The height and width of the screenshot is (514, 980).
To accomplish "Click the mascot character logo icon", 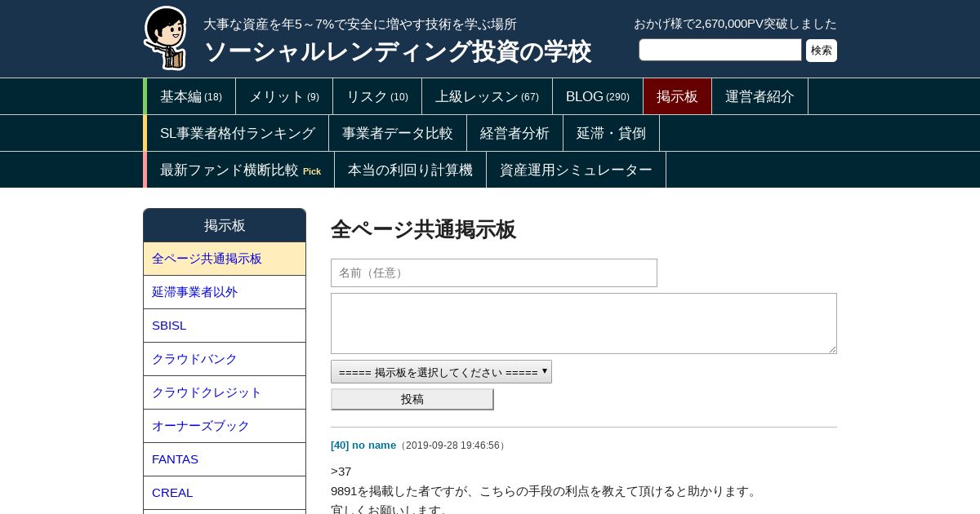I will pos(166,38).
